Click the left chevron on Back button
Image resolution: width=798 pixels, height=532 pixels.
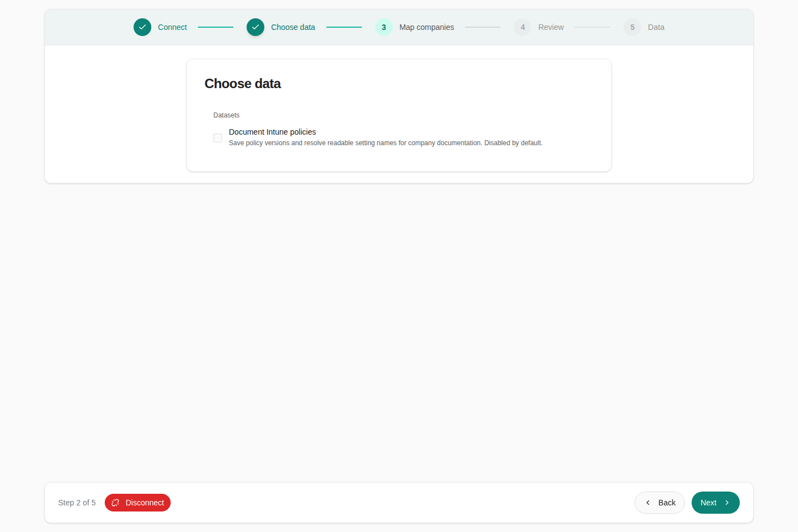coord(648,503)
